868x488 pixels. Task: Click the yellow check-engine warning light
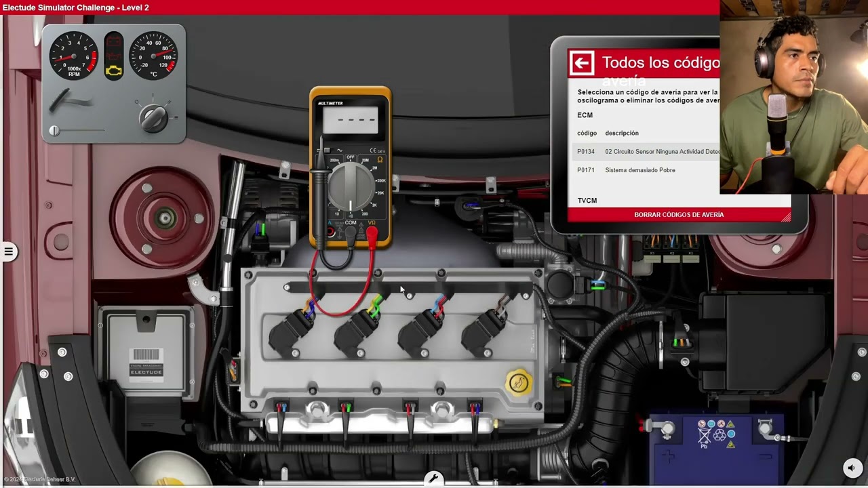114,70
